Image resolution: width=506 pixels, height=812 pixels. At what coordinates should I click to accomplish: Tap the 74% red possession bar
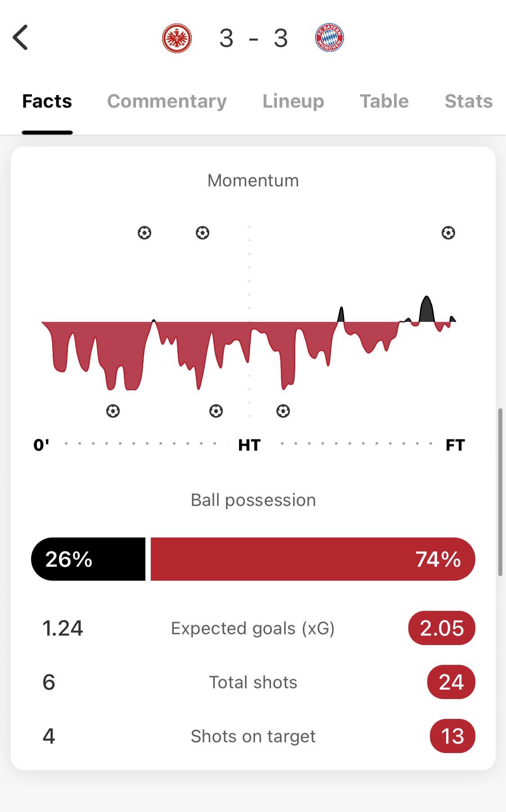click(313, 559)
